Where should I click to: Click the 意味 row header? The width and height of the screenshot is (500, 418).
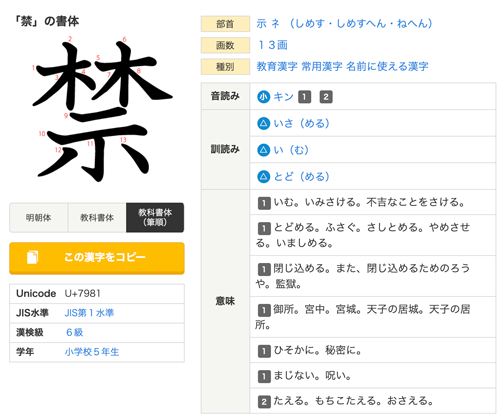pos(225,301)
